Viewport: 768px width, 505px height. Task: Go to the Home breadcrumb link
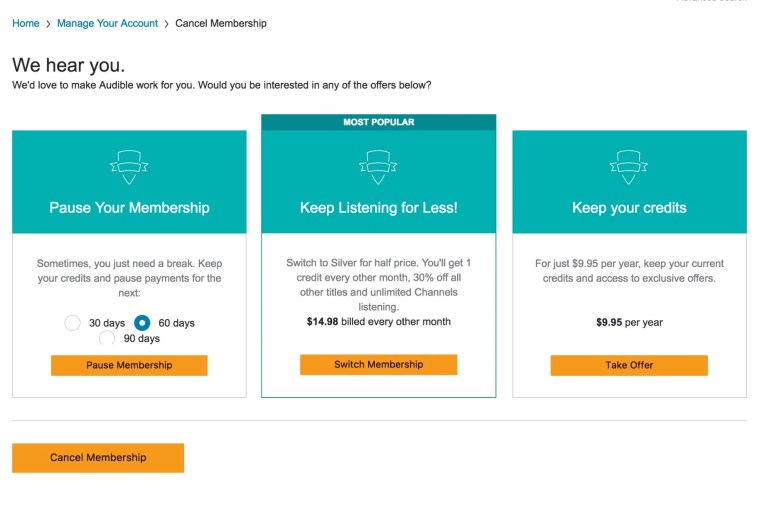pyautogui.click(x=26, y=23)
